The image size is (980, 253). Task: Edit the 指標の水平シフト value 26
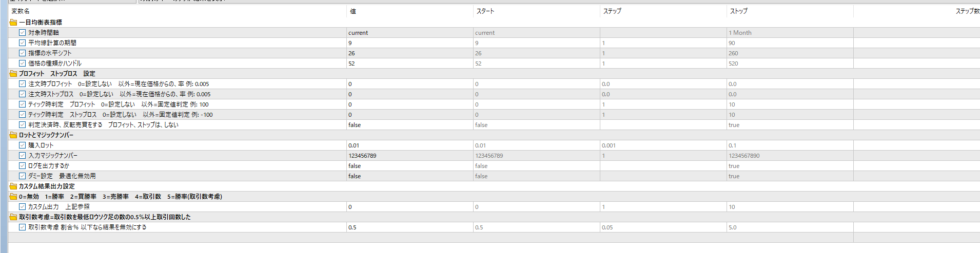[409, 53]
